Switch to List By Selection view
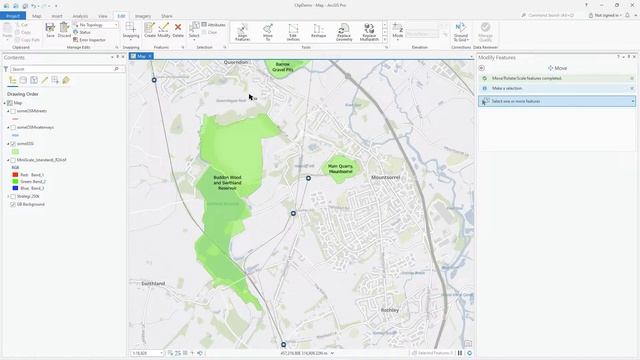 pos(34,80)
